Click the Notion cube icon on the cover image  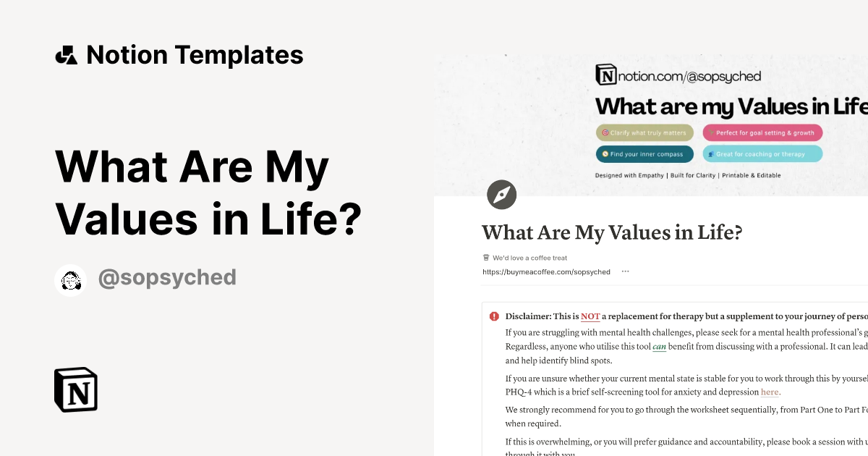tap(605, 75)
